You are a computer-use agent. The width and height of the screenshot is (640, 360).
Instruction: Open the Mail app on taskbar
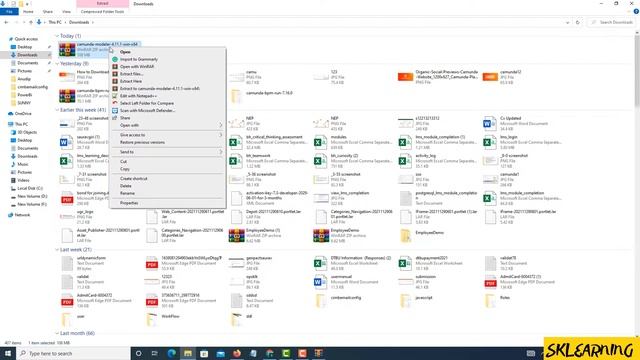click(220, 353)
